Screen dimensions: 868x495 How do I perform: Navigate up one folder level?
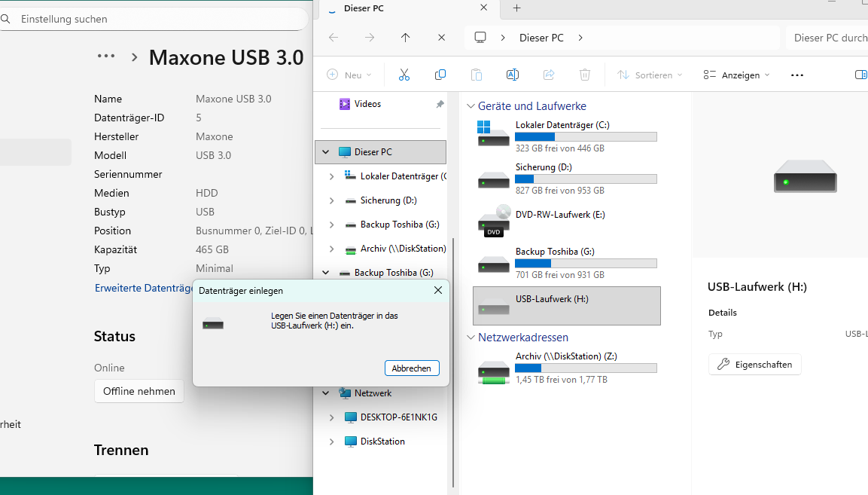click(405, 37)
